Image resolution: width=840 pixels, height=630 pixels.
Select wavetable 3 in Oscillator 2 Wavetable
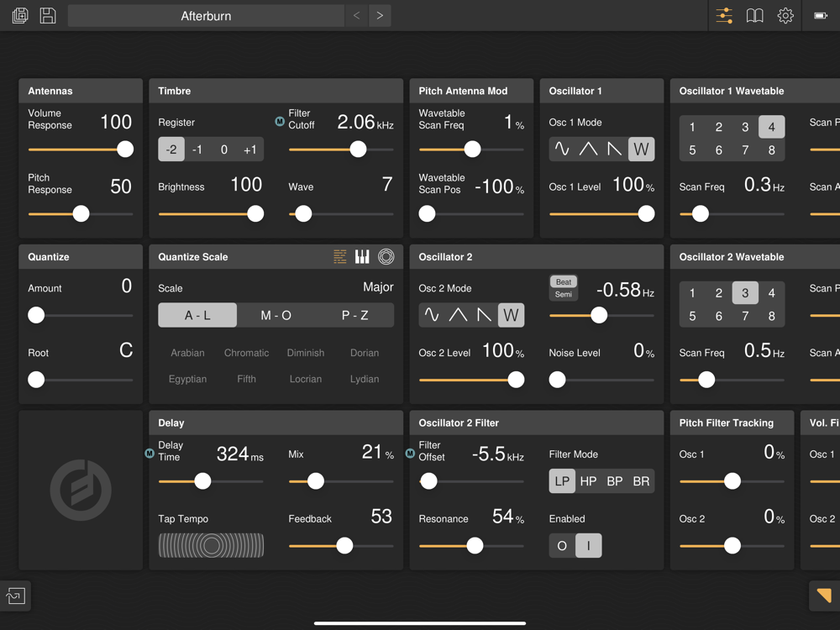(745, 293)
